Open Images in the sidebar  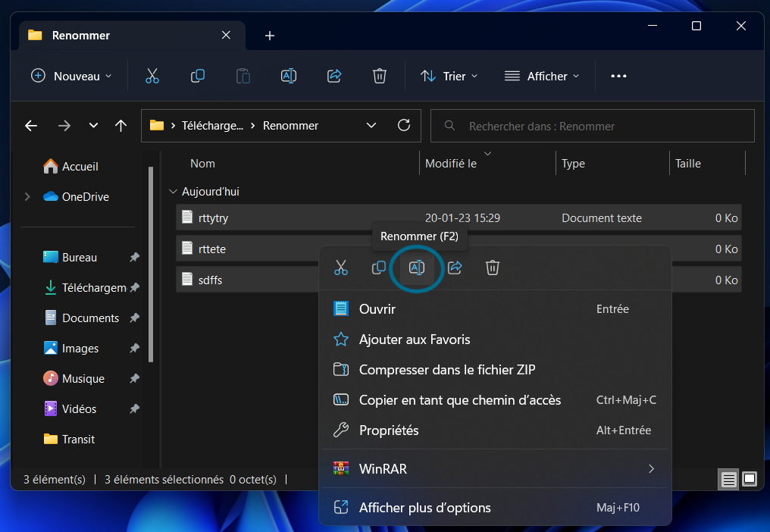(71, 349)
